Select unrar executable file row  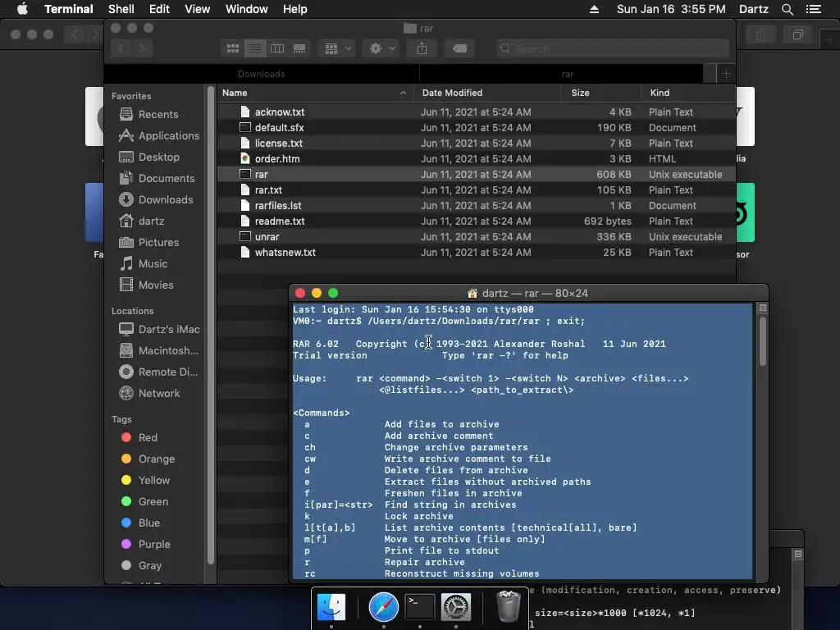click(477, 237)
